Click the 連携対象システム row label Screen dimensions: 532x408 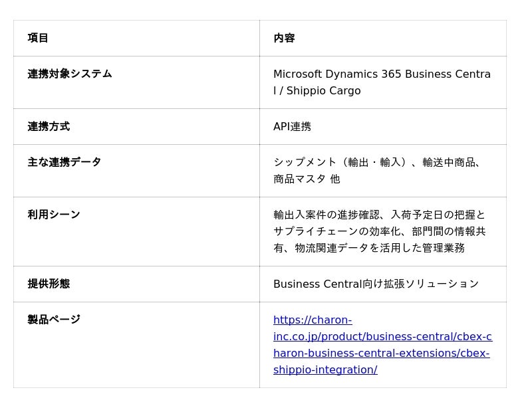70,74
